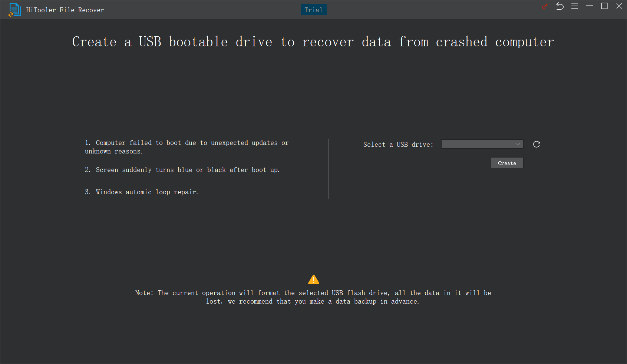
Task: Click the bootable drive heading text
Action: [313, 42]
